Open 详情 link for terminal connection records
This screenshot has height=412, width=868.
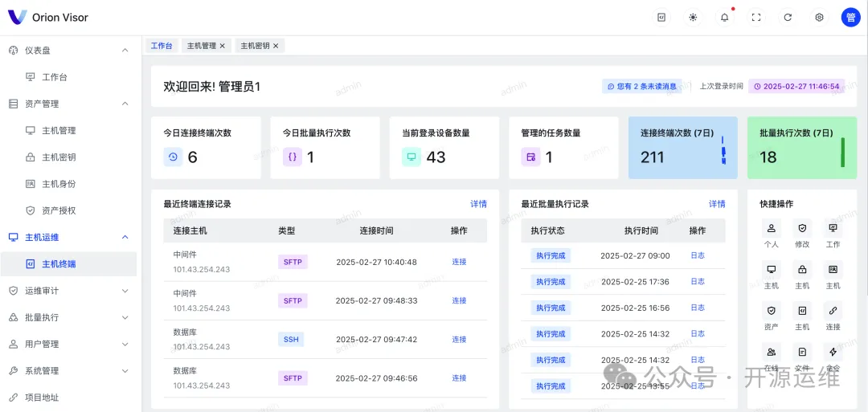click(x=478, y=204)
